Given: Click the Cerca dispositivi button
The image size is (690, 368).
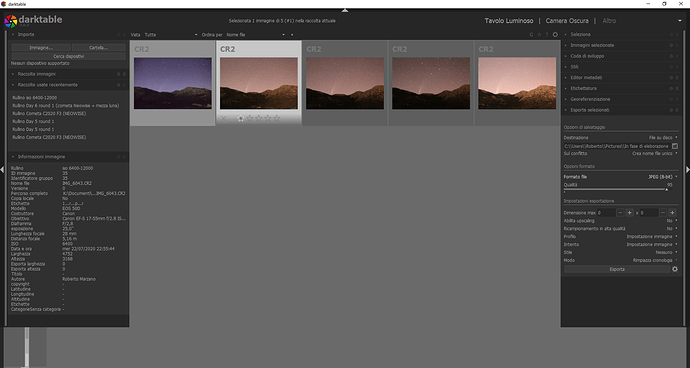Looking at the screenshot, I should (69, 56).
